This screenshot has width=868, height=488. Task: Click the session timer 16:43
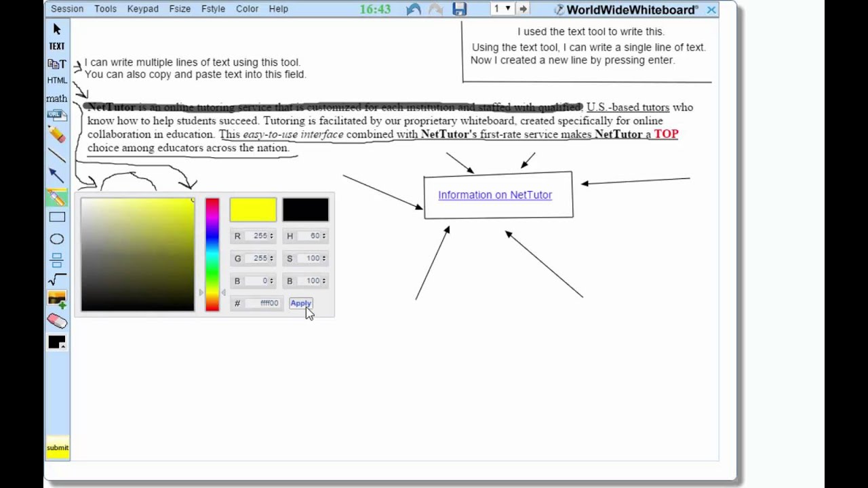(375, 9)
